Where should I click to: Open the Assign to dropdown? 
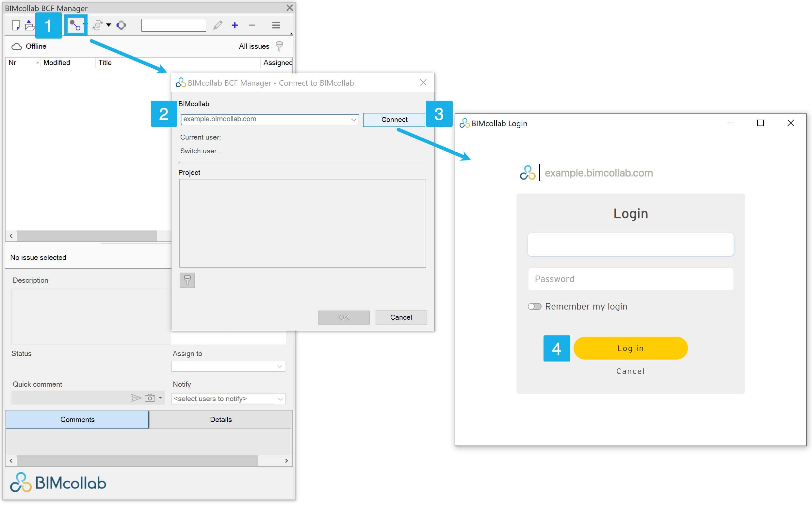pos(228,366)
